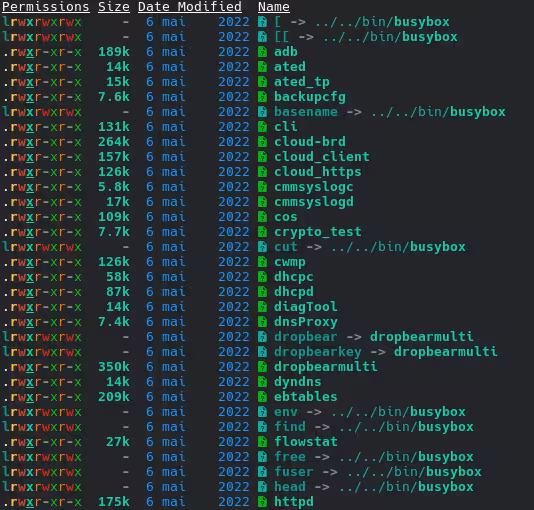
Task: Click the file name dnsProxy
Action: click(306, 322)
